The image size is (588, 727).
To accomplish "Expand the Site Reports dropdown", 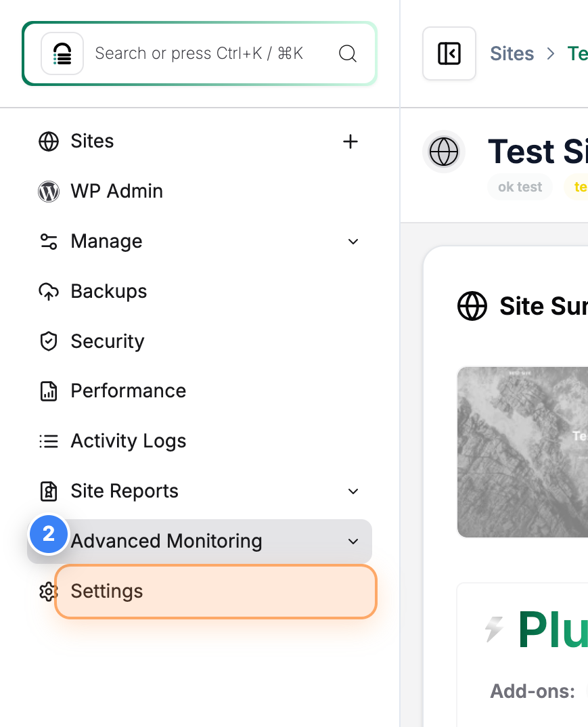I will (x=353, y=491).
